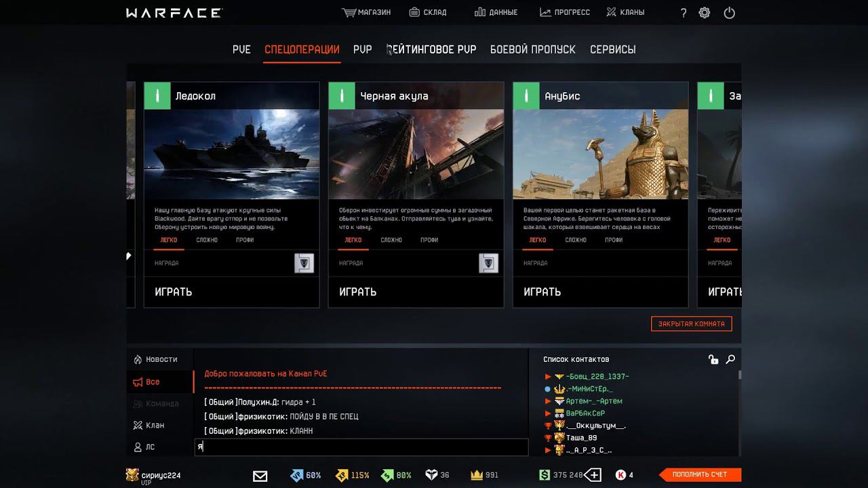Click the Черная акула mission image
868x488 pixels.
point(416,155)
